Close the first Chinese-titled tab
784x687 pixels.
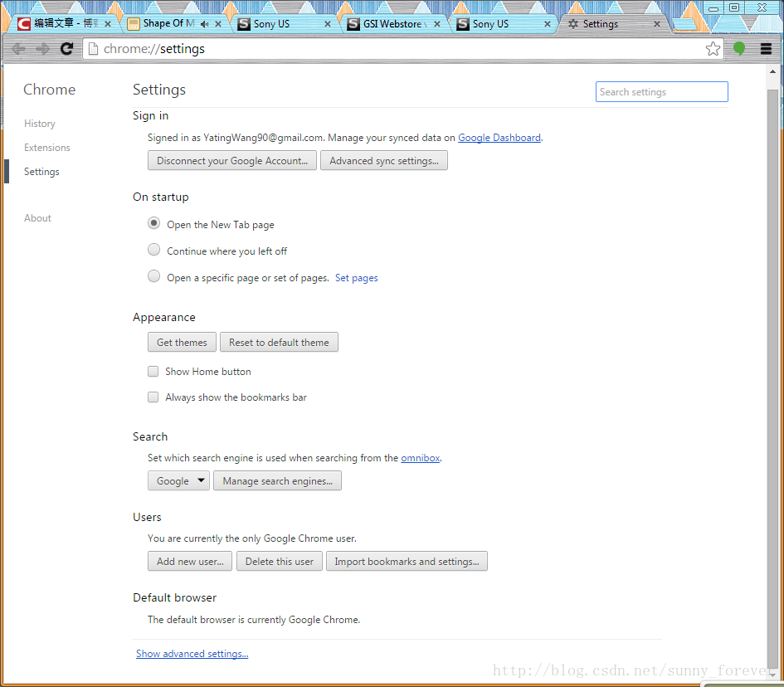pyautogui.click(x=108, y=24)
